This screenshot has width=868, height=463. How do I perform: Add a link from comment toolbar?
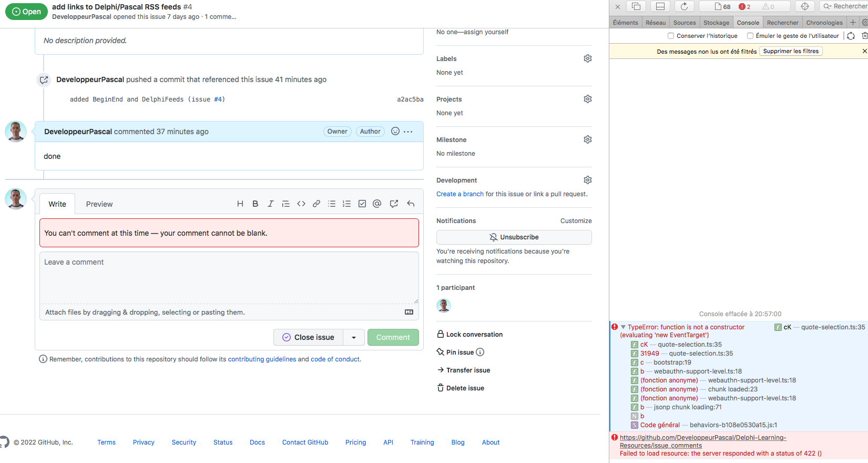click(316, 204)
